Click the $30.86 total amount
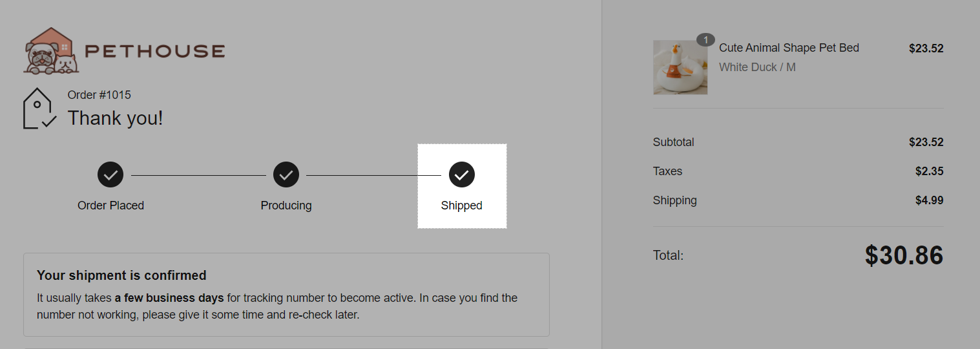Screen dimensions: 980x349 (904, 255)
